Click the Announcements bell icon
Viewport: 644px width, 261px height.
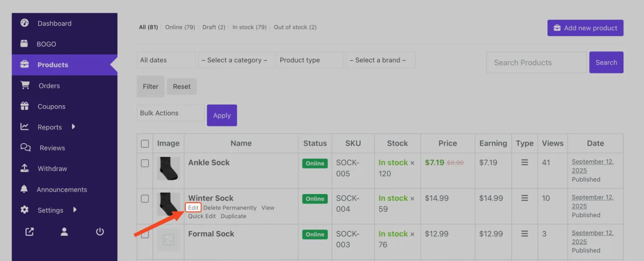pyautogui.click(x=24, y=189)
